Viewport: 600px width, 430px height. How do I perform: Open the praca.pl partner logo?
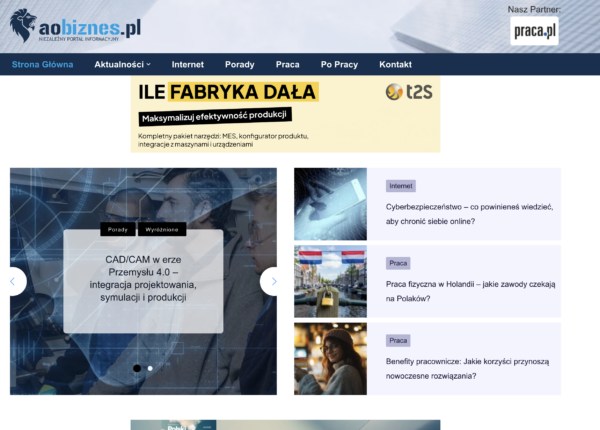[x=534, y=31]
